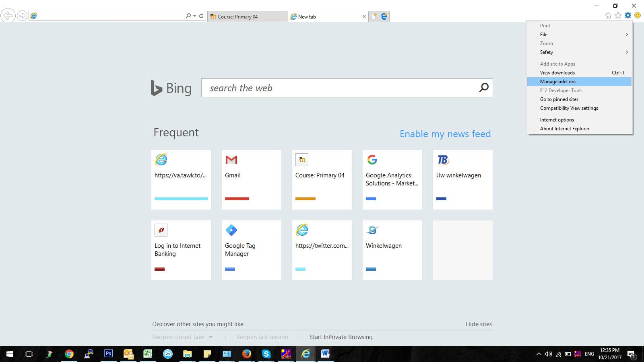Image resolution: width=644 pixels, height=362 pixels.
Task: Click Discover other sites you might like
Action: coord(198,324)
